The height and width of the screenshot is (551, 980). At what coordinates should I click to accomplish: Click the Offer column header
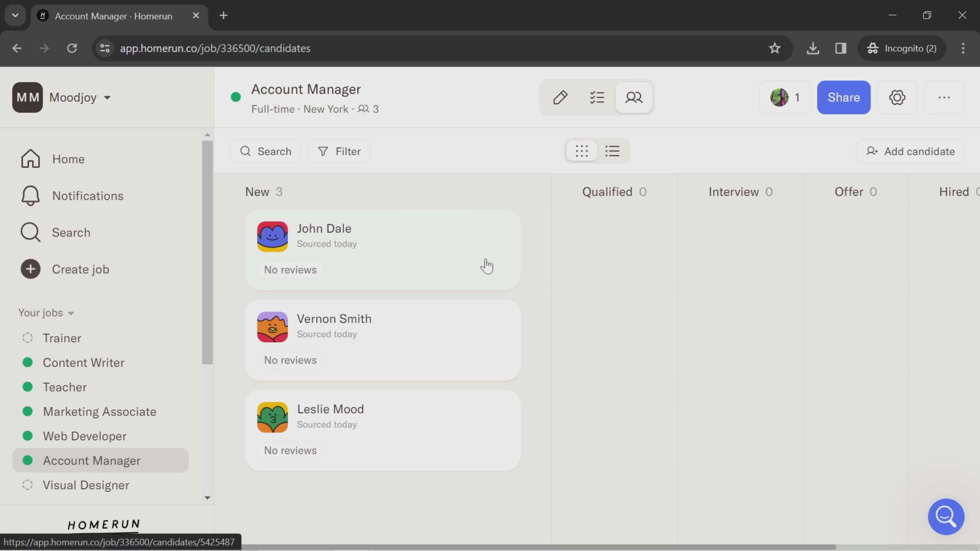856,192
